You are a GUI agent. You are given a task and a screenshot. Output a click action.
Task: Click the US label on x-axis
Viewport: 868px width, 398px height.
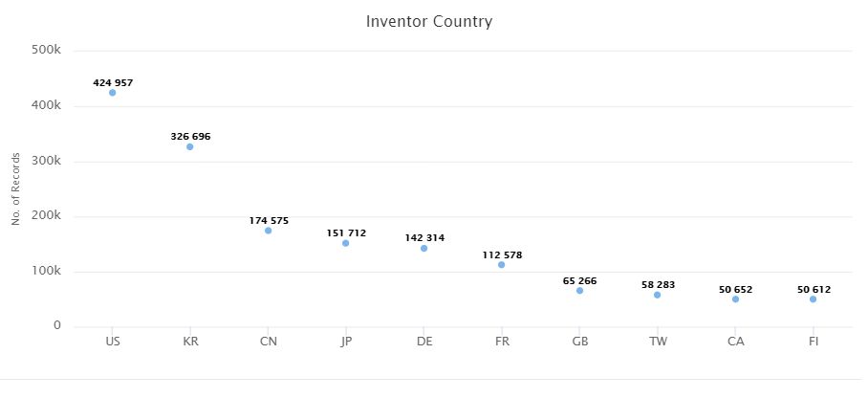[x=113, y=342]
